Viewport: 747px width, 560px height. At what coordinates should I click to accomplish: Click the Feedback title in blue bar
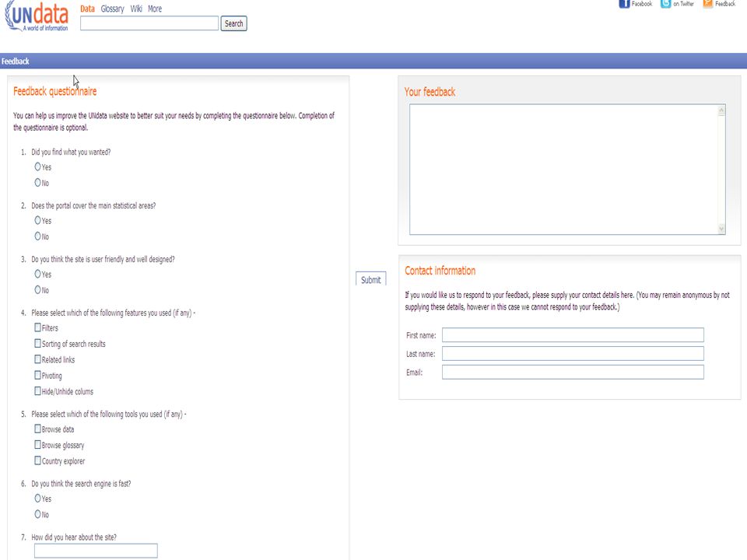point(16,61)
